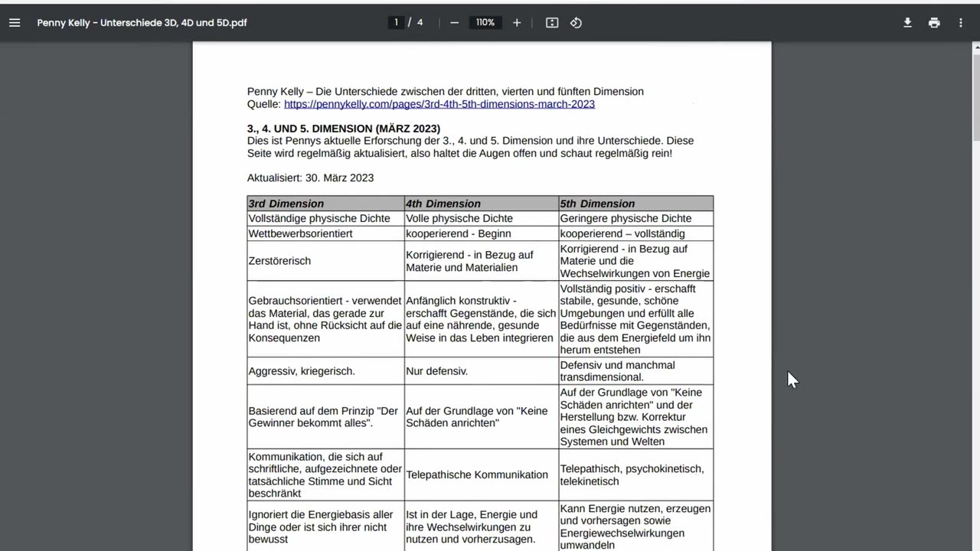Click 'Korrigierend - in Bezug auf Materie und Materialien' cell
Image resolution: width=980 pixels, height=551 pixels.
click(482, 261)
